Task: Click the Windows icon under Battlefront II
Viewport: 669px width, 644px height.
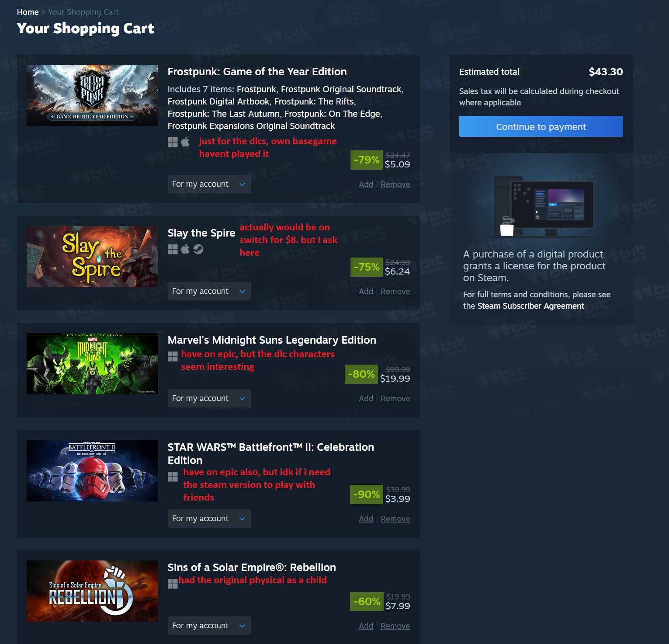Action: (173, 477)
